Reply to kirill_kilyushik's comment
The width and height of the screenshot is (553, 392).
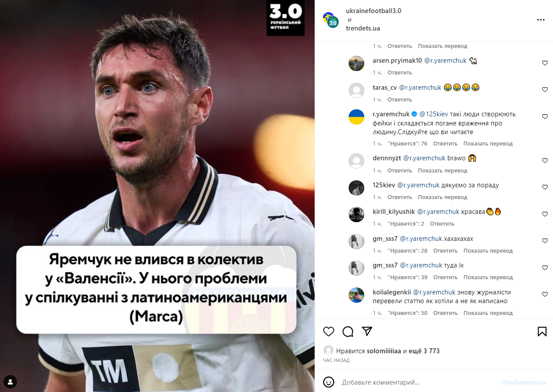tap(442, 224)
